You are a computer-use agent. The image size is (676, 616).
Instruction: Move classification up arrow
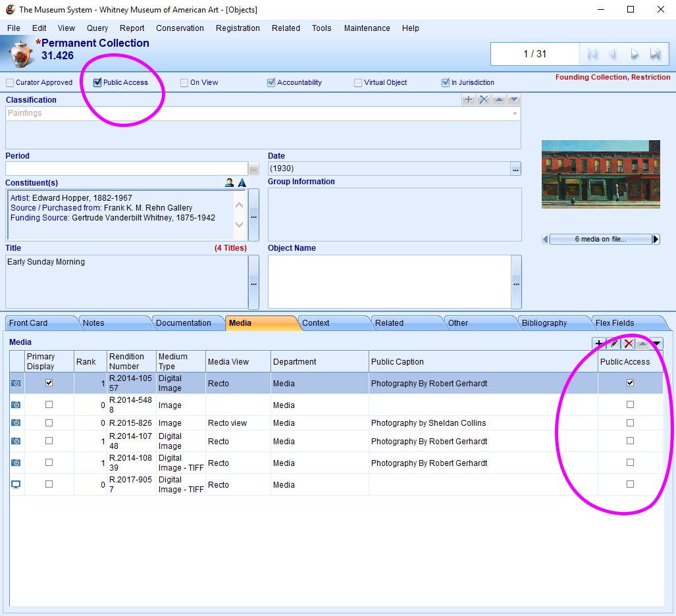coord(499,100)
